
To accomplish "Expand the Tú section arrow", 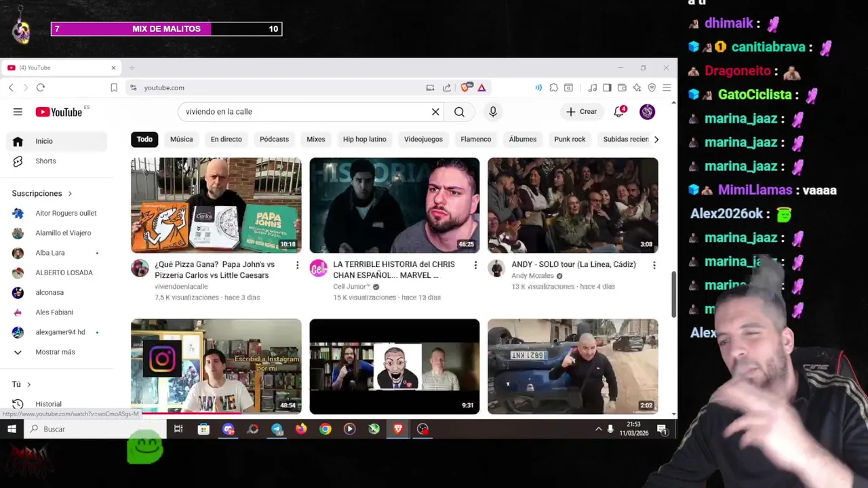I will (x=28, y=384).
